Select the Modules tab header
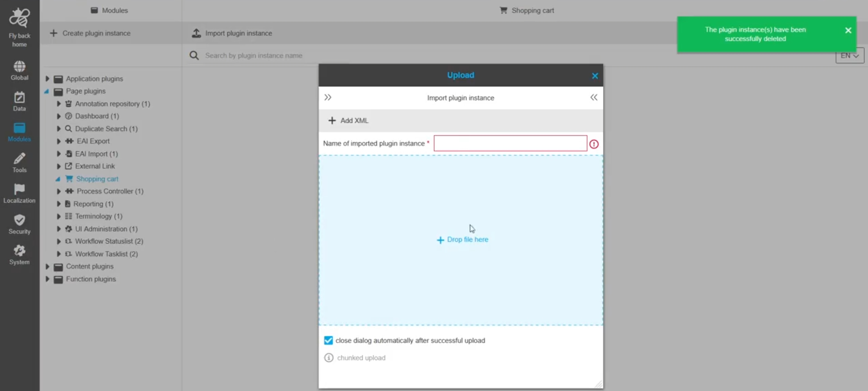Screen dimensions: 868x391 tap(110, 10)
